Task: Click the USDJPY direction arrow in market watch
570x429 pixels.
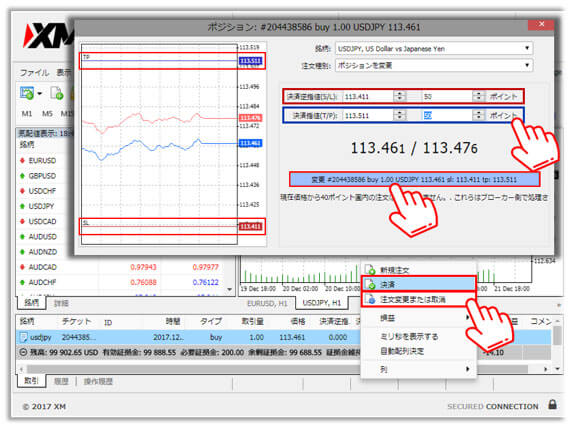Action: [23, 206]
